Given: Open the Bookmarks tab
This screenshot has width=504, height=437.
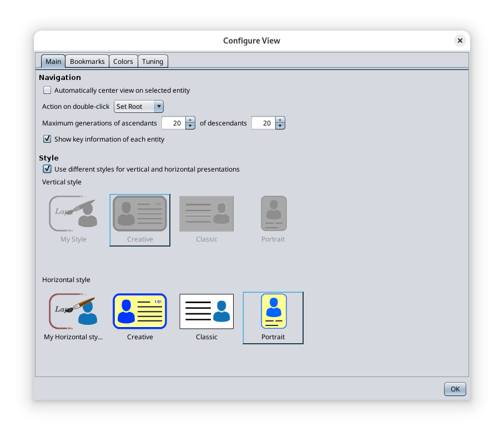Looking at the screenshot, I should click(x=87, y=62).
